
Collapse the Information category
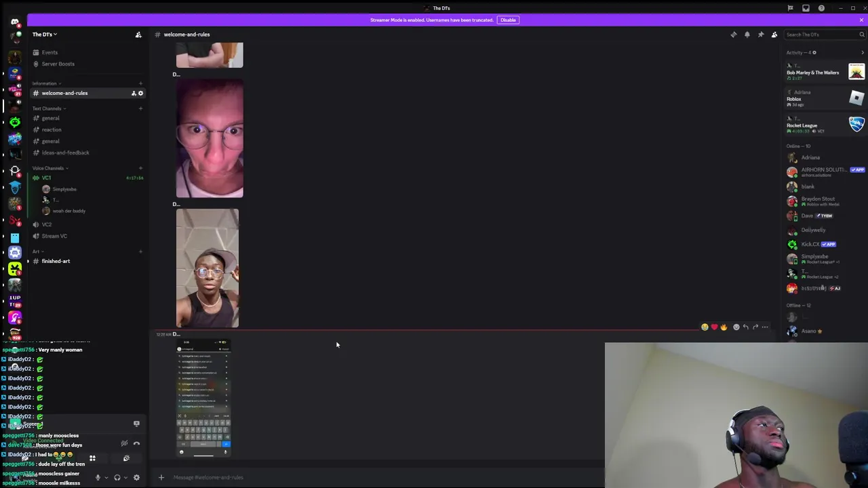pos(46,83)
